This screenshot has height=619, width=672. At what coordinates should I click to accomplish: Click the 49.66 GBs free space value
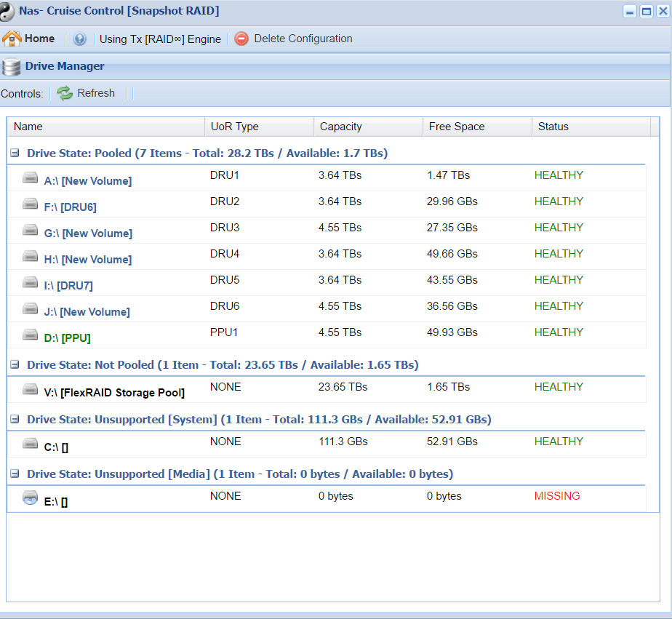(452, 254)
